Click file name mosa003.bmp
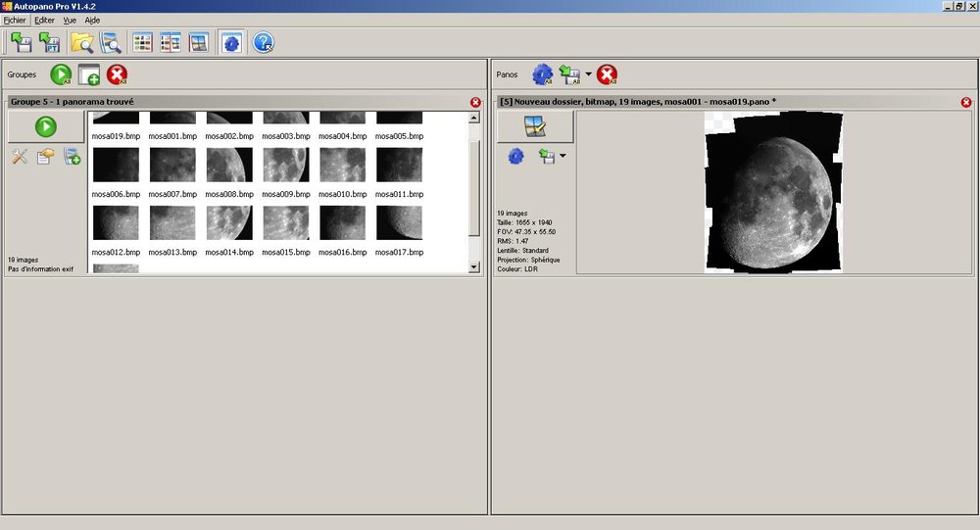Viewport: 980px width, 530px height. pos(286,136)
